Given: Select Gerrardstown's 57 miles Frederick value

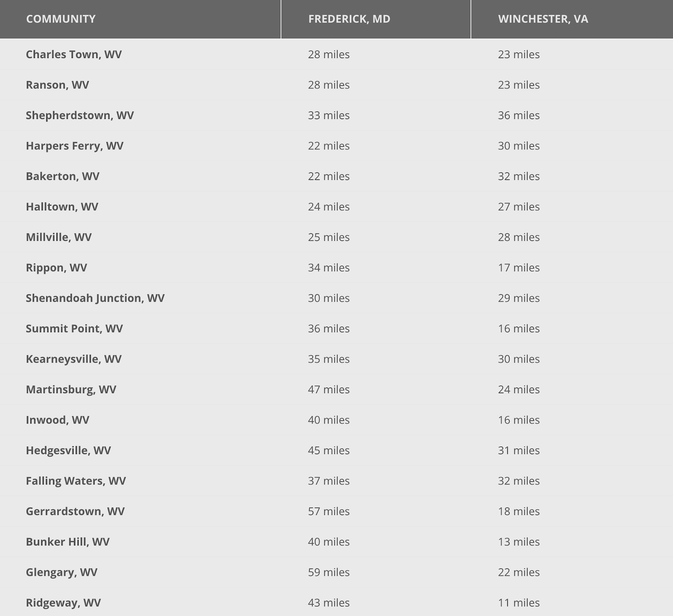Looking at the screenshot, I should [329, 511].
